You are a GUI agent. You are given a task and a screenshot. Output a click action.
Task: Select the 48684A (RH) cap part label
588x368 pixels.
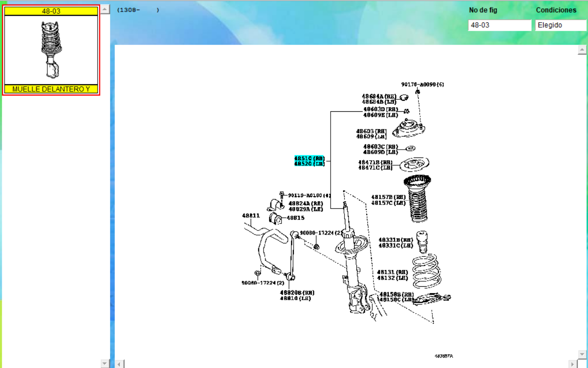pos(379,96)
